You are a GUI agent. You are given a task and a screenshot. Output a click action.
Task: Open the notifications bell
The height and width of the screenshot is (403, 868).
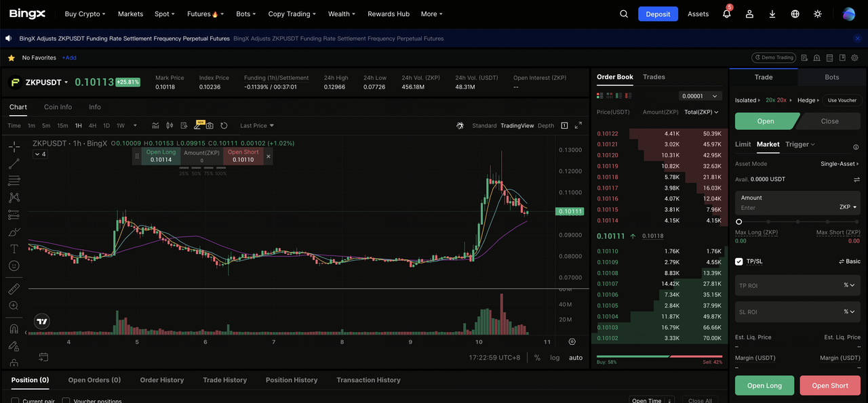pyautogui.click(x=726, y=14)
